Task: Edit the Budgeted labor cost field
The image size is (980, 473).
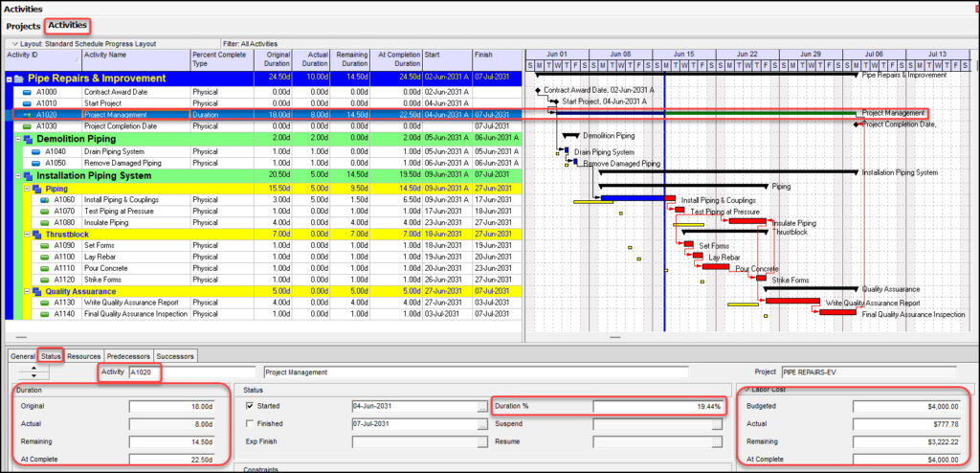Action: coord(907,407)
